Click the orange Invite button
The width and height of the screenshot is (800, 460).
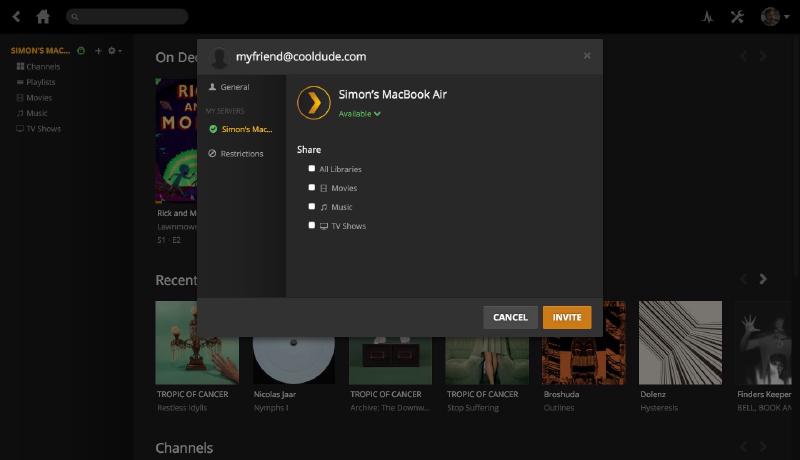point(567,317)
